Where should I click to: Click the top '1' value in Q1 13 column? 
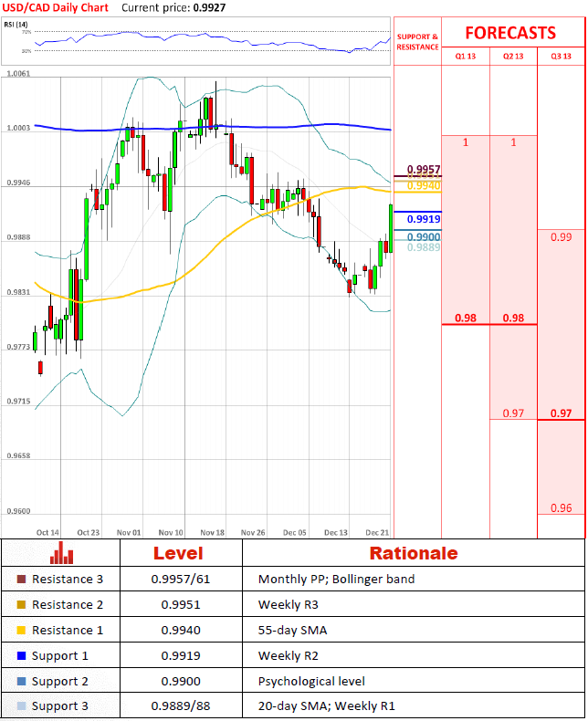coord(465,142)
